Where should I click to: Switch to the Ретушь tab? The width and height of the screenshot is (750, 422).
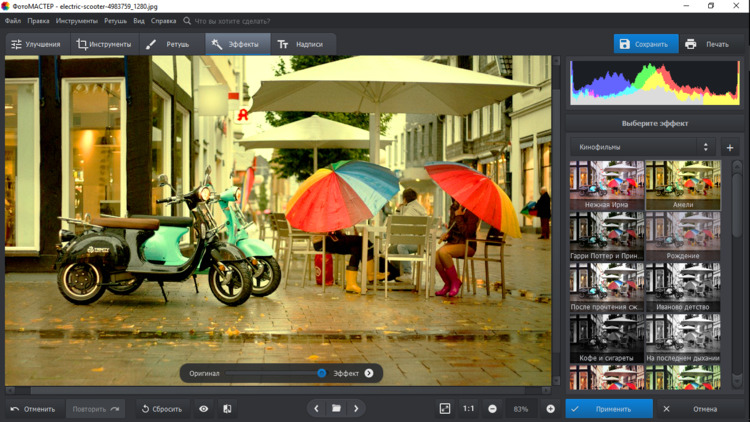point(168,44)
